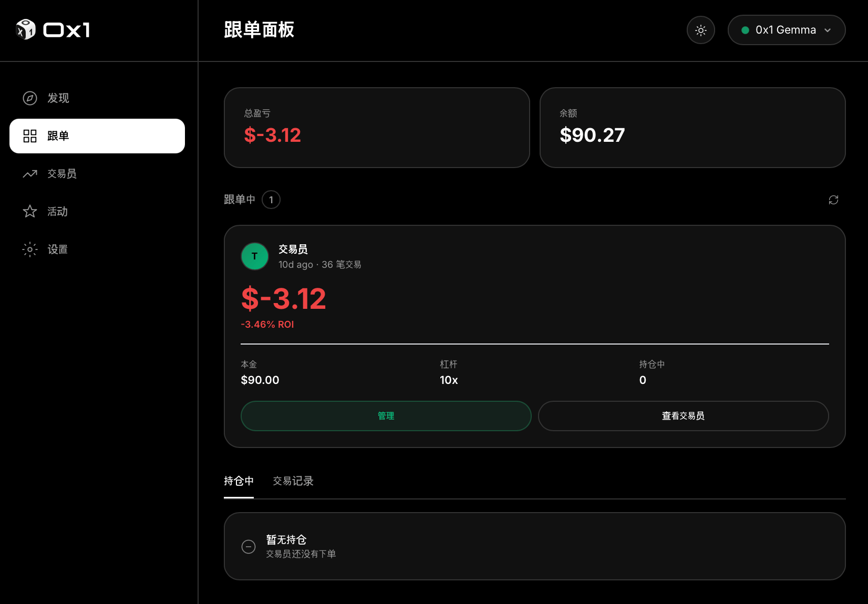Screen dimensions: 868x604
Task: Click the green 管理 button
Action: tap(386, 416)
